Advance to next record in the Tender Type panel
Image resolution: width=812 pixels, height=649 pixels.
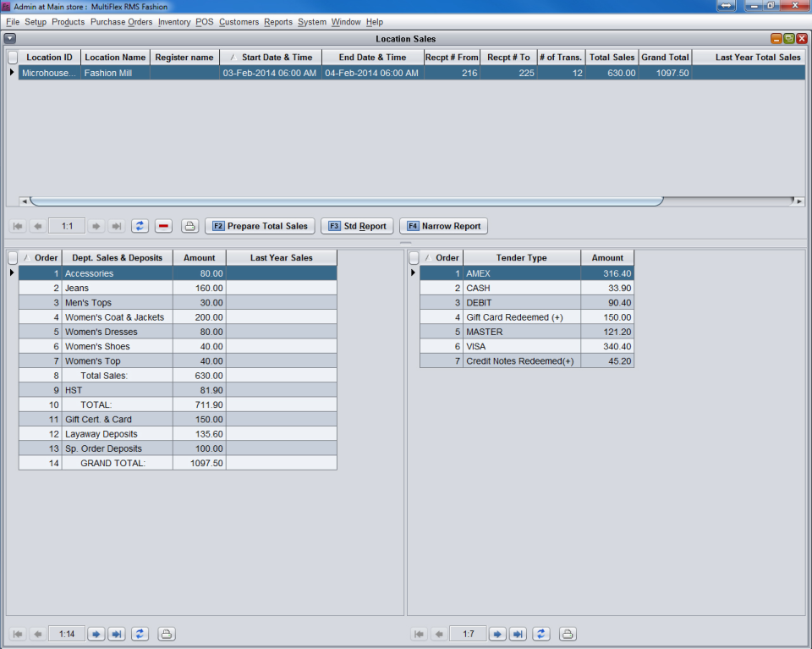pos(497,633)
